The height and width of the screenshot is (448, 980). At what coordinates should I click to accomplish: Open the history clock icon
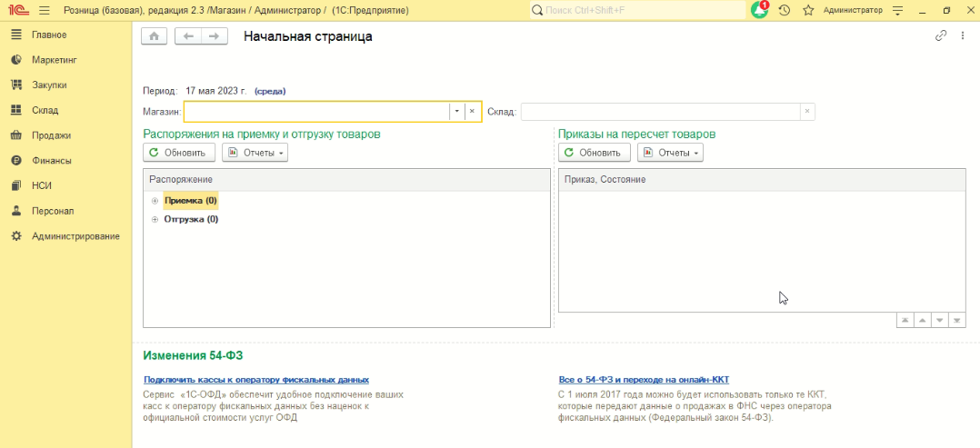point(785,11)
